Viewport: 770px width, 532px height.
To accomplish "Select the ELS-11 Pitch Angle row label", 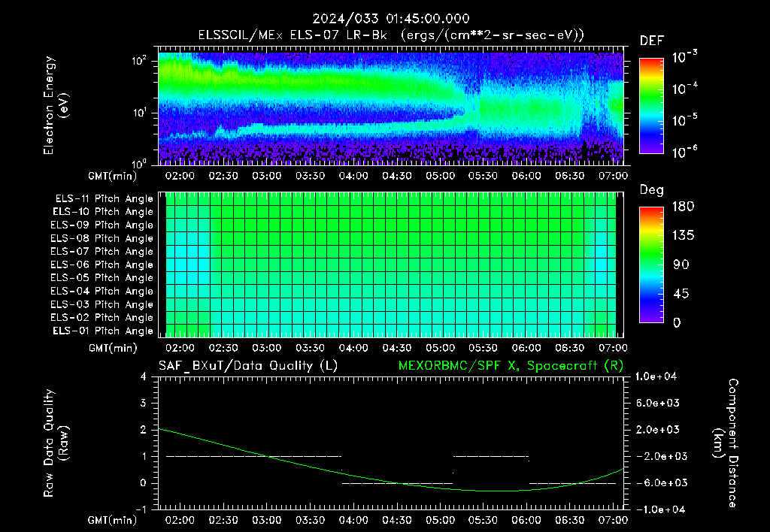I will 104,199.
